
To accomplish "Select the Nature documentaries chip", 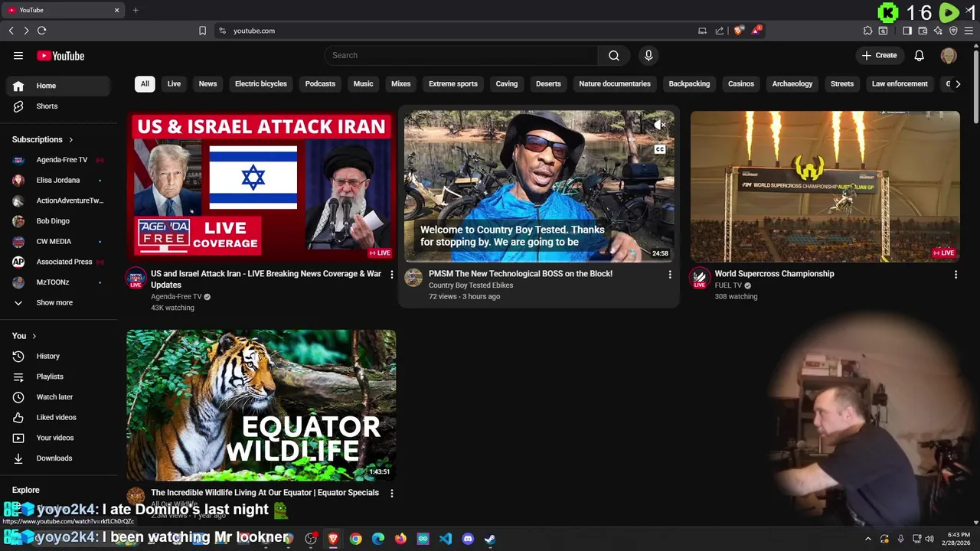I will [615, 83].
